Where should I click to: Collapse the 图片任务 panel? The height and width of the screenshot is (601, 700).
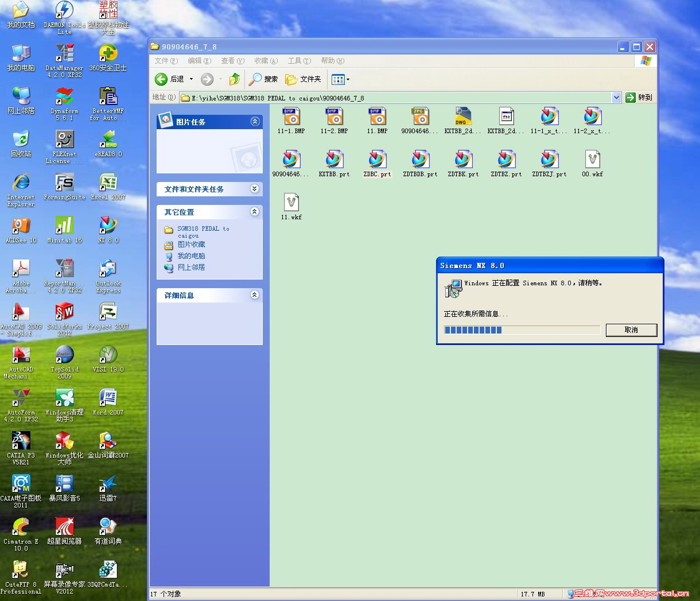(255, 122)
